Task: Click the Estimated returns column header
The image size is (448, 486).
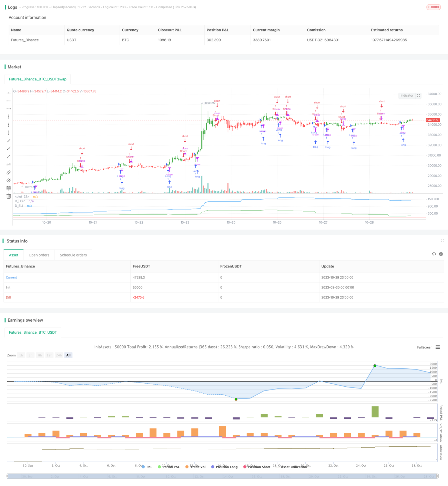Action: pos(387,30)
